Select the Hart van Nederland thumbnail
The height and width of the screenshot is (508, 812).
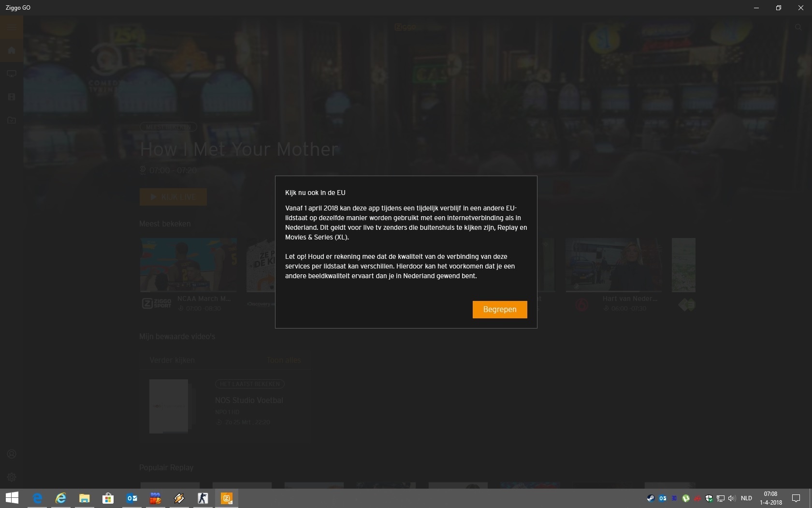pos(614,265)
